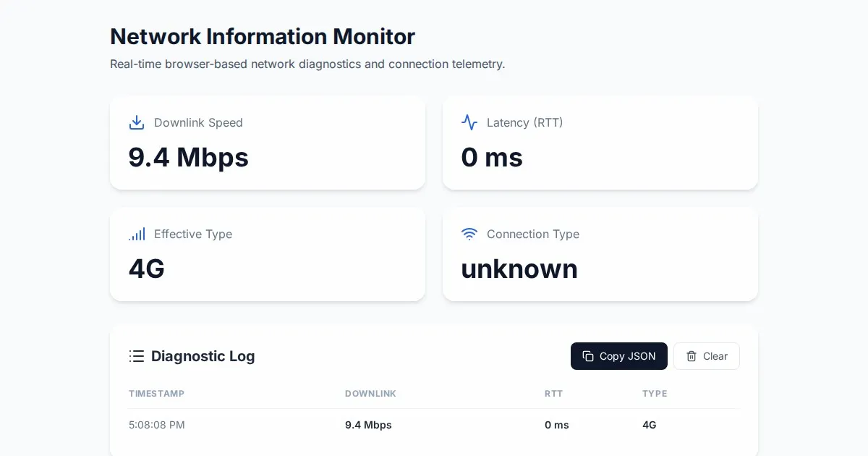The height and width of the screenshot is (456, 868).
Task: Click the list icon beside Diagnostic Log
Action: (x=137, y=356)
